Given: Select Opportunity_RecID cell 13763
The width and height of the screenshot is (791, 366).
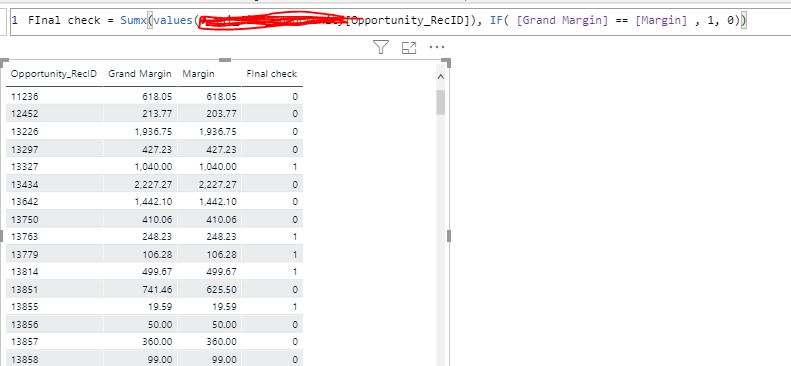Looking at the screenshot, I should tap(25, 236).
